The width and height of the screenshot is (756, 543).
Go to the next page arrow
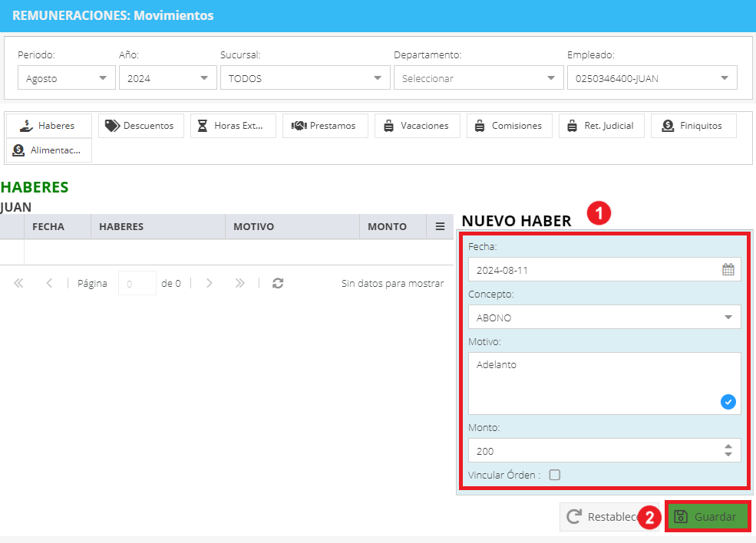point(210,283)
